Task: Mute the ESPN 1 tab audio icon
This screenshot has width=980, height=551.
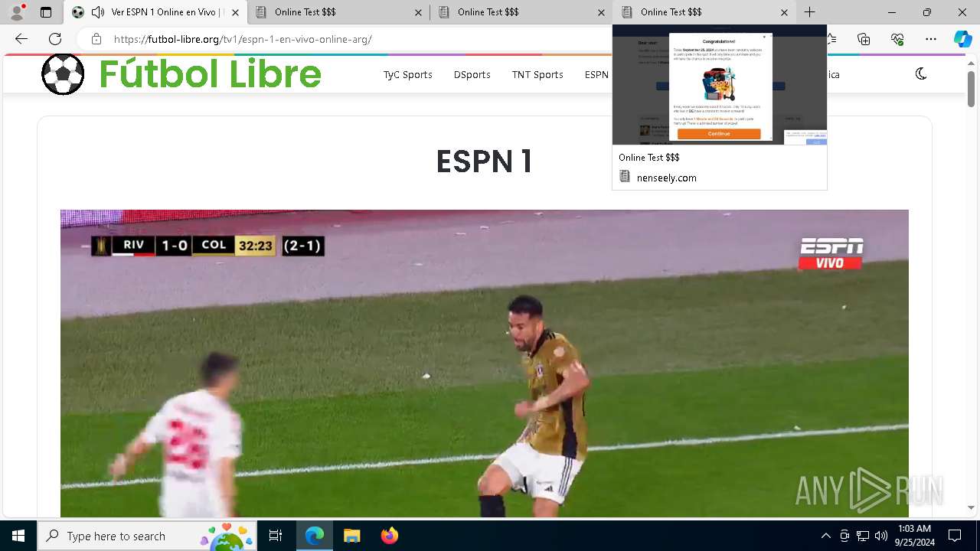Action: (97, 12)
